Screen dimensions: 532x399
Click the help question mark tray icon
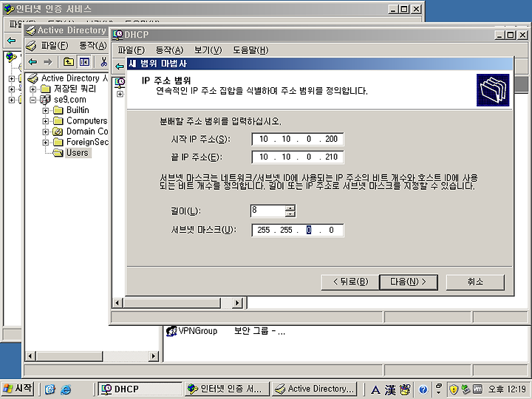[x=423, y=389]
